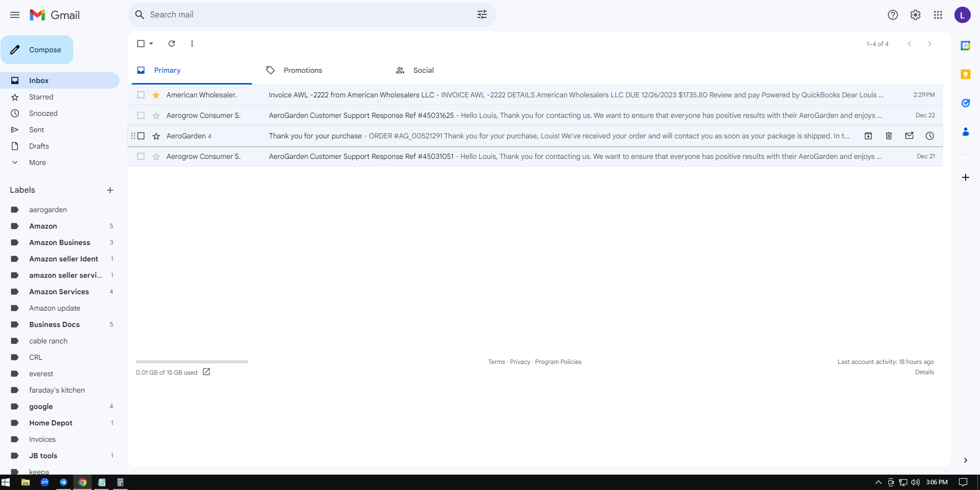Star the Ref #45031051 support email
Image resolution: width=980 pixels, height=490 pixels.
(156, 156)
